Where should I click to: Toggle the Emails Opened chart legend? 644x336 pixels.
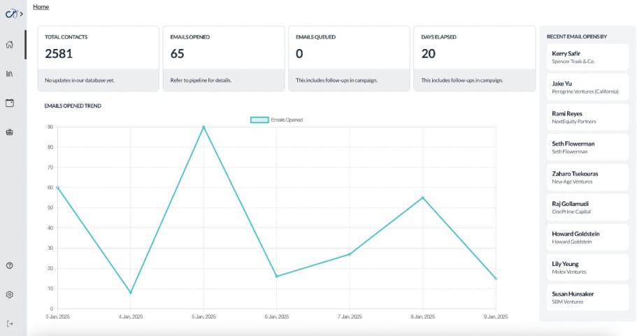(x=277, y=120)
